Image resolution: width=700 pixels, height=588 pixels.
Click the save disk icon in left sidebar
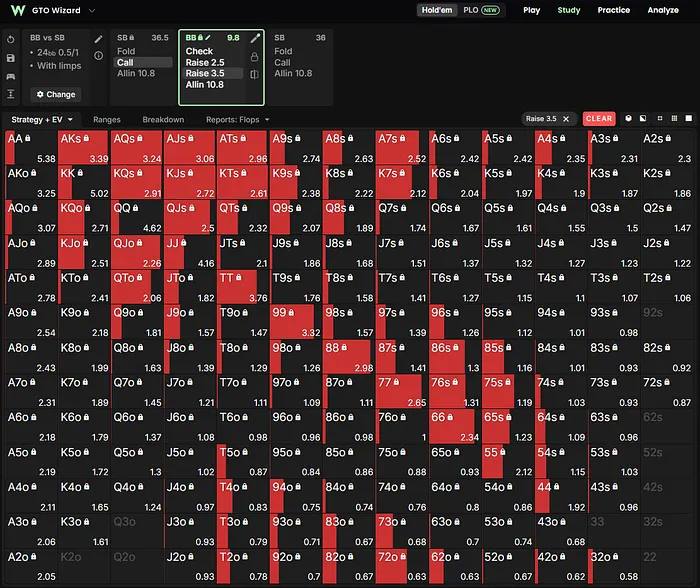11,58
